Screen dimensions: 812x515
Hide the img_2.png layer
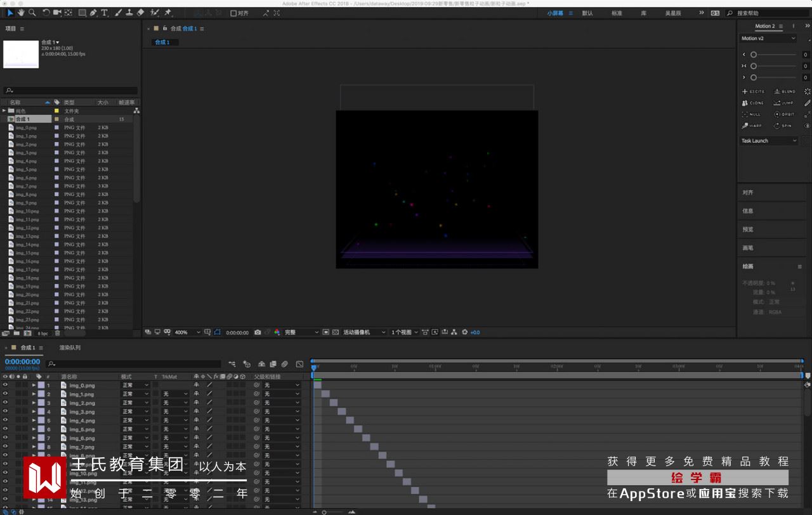5,403
